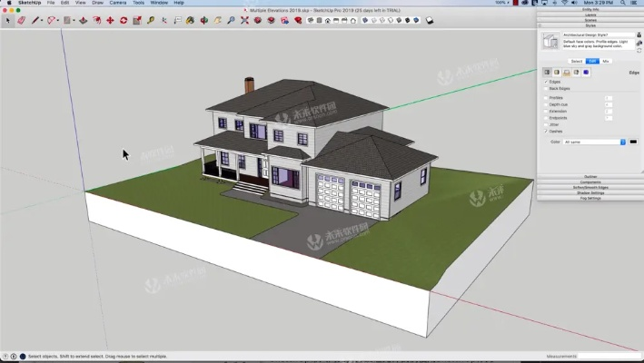
Task: Select the Rotate tool
Action: (124, 19)
